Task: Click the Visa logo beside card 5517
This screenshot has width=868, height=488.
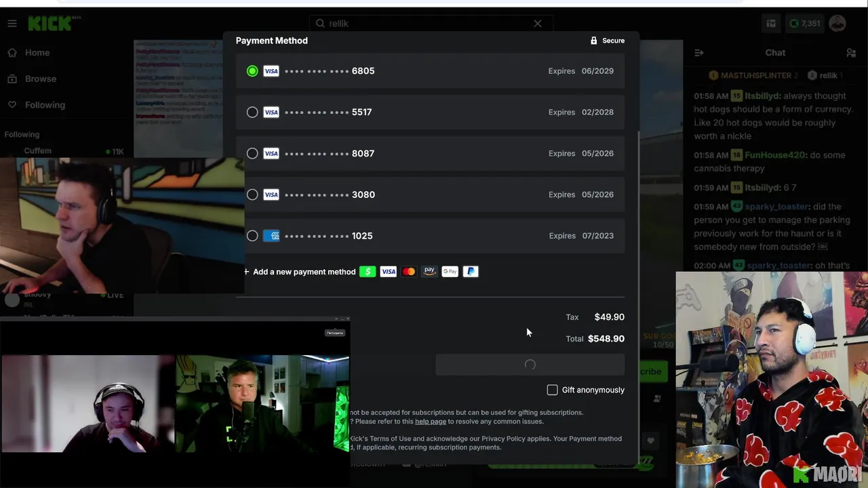Action: click(271, 113)
